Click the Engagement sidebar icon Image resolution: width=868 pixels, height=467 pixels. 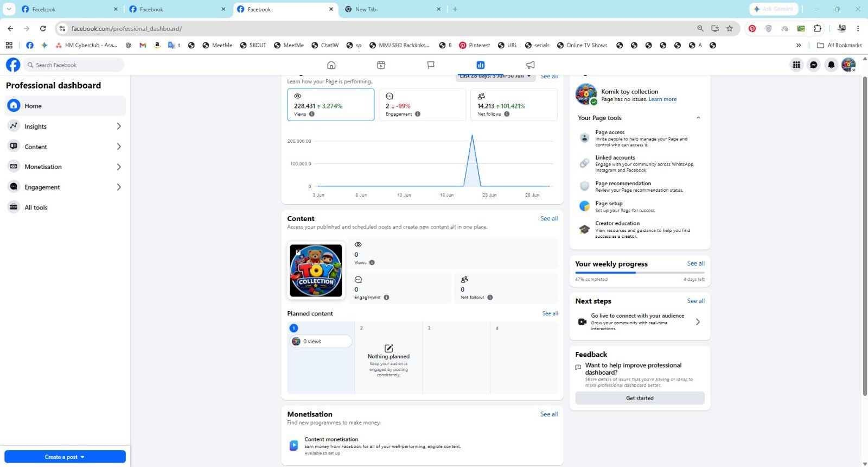(x=14, y=187)
